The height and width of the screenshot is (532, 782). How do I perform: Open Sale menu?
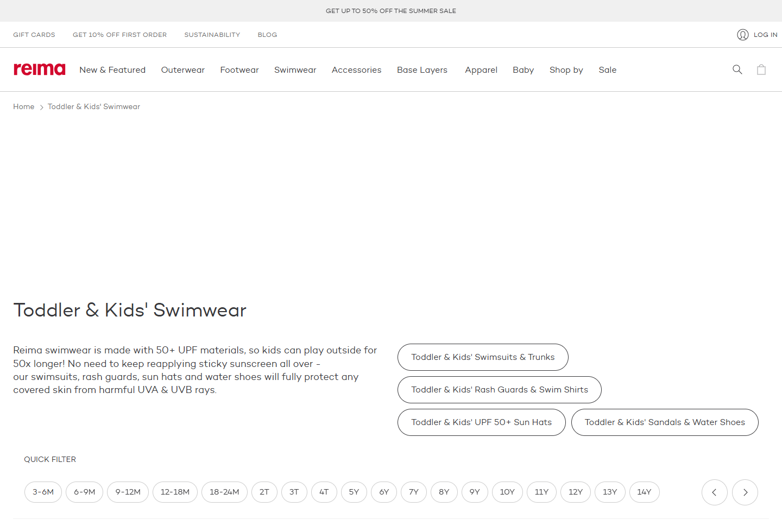pos(607,70)
